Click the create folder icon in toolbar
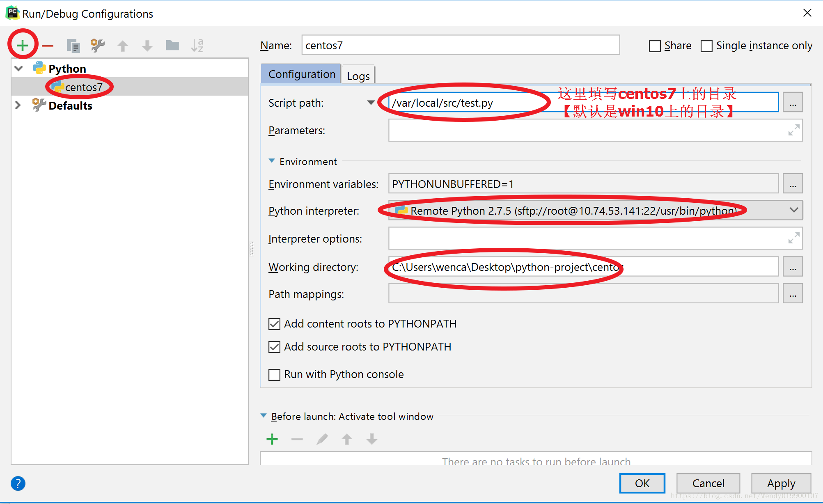823x504 pixels. pos(172,45)
